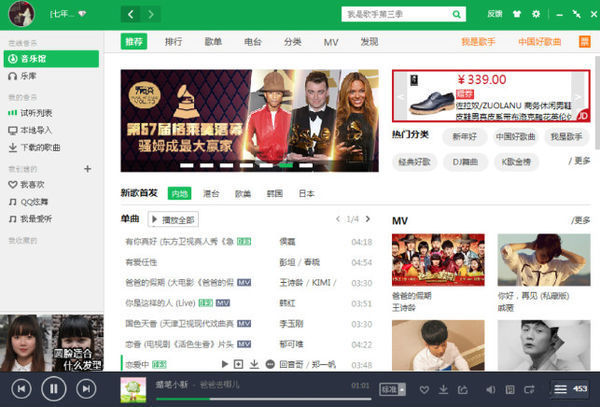Select the 日本 new songs filter
The width and height of the screenshot is (600, 407).
[306, 194]
